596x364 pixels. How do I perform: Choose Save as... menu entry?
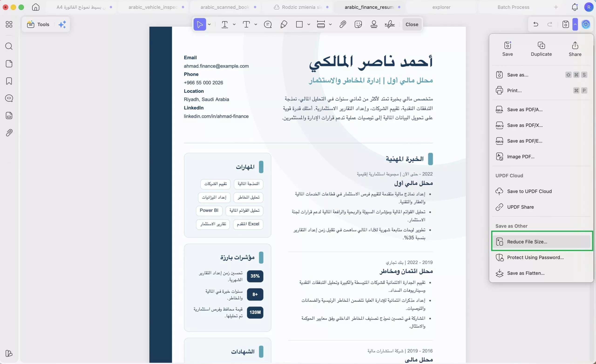click(x=541, y=75)
